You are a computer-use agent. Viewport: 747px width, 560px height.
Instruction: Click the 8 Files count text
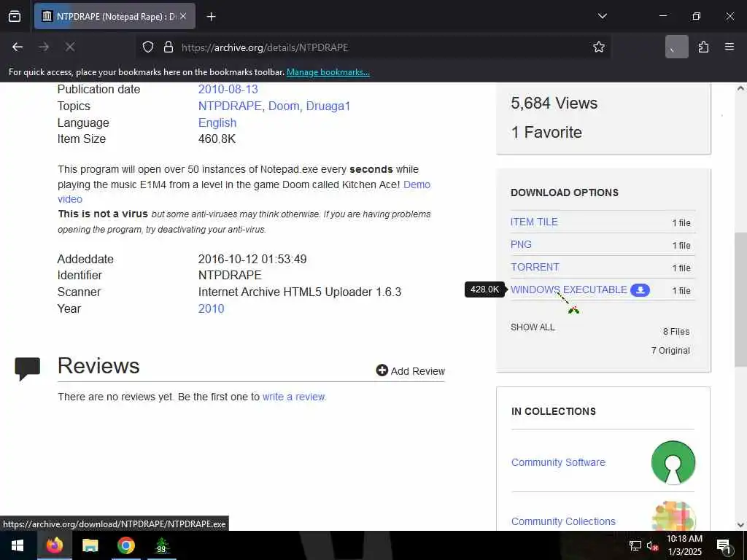[676, 332]
